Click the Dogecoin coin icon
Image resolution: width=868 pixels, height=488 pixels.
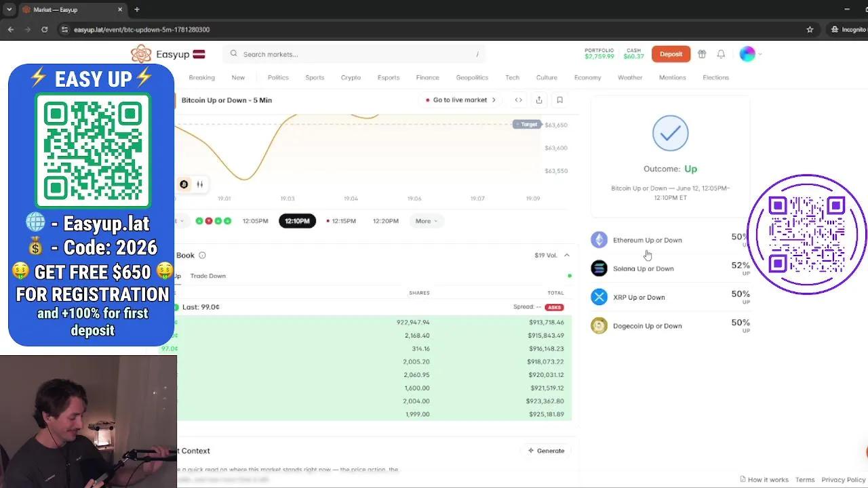pyautogui.click(x=599, y=326)
